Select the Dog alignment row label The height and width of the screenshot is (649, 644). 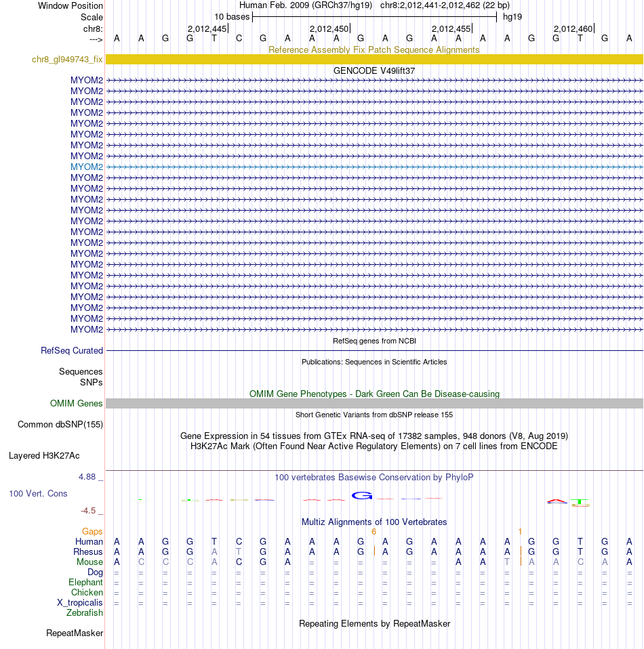click(96, 572)
